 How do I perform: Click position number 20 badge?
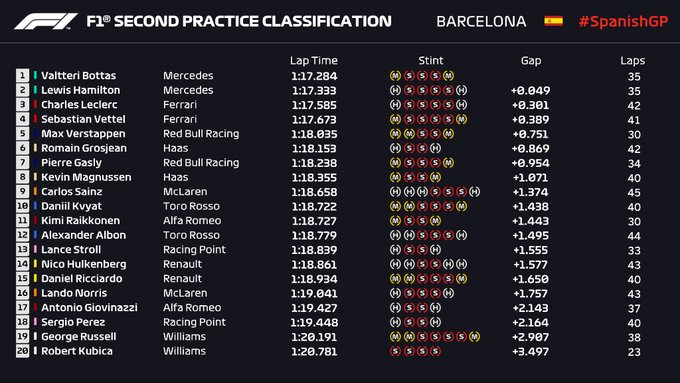point(23,351)
